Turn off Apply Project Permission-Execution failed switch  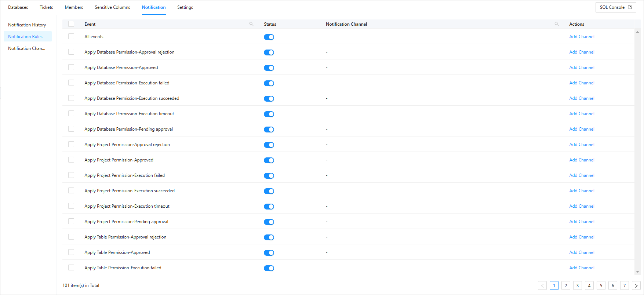point(269,176)
